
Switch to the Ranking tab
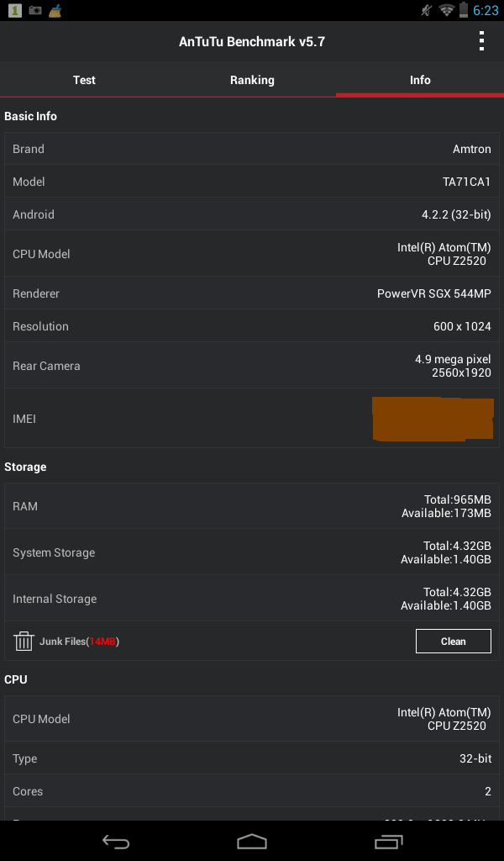click(252, 80)
